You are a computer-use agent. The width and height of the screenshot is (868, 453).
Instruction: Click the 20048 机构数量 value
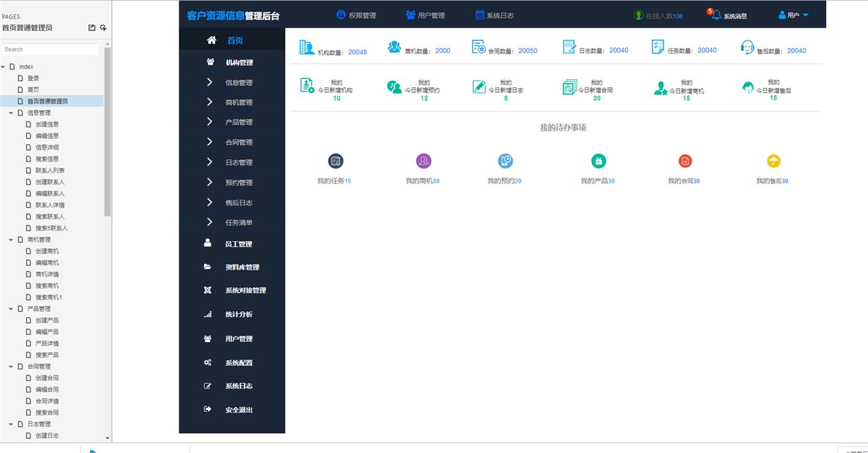coord(357,52)
